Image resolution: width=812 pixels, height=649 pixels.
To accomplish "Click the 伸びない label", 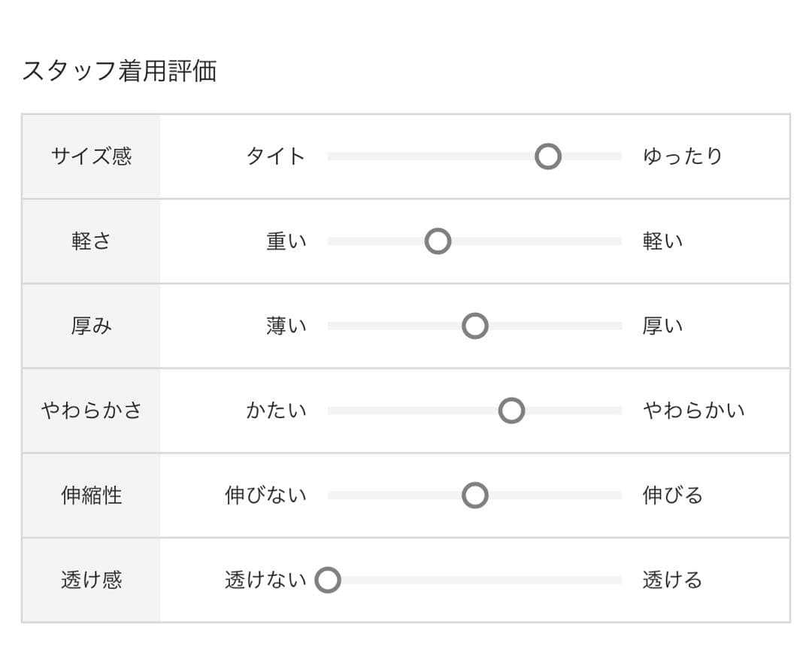I will [265, 496].
